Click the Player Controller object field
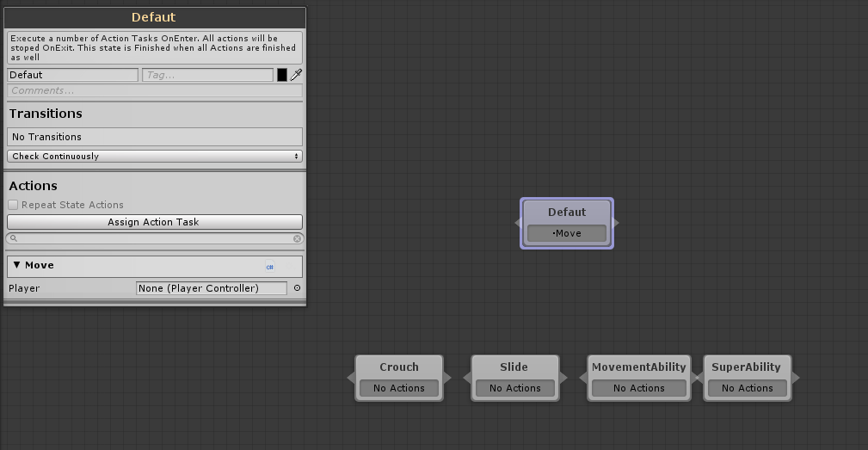 pyautogui.click(x=212, y=288)
